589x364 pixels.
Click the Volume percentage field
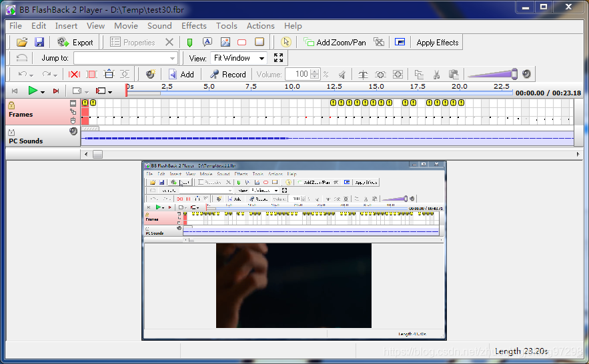299,74
